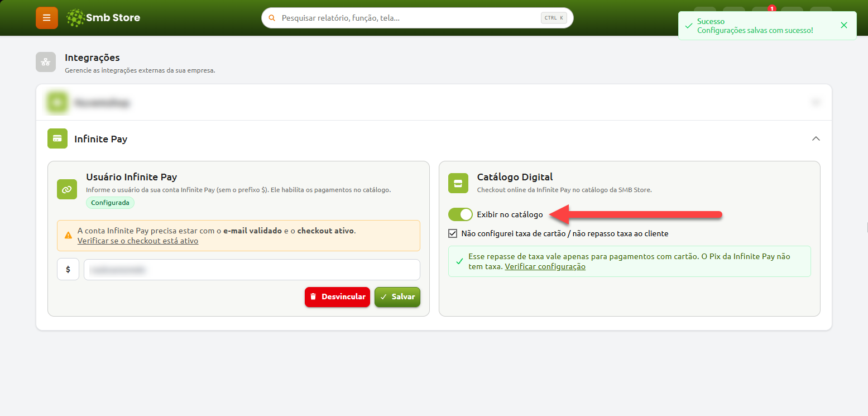Click the Infinite Pay card icon
868x416 pixels.
[57, 138]
